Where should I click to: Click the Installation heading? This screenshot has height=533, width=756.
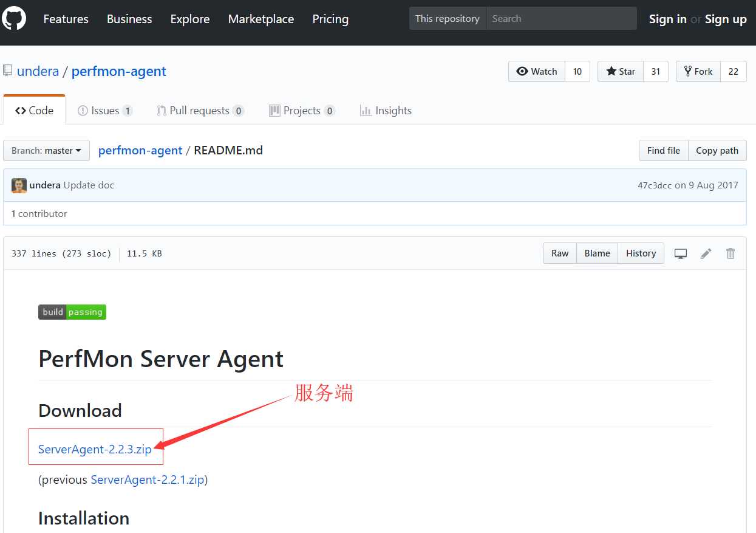[x=84, y=518]
